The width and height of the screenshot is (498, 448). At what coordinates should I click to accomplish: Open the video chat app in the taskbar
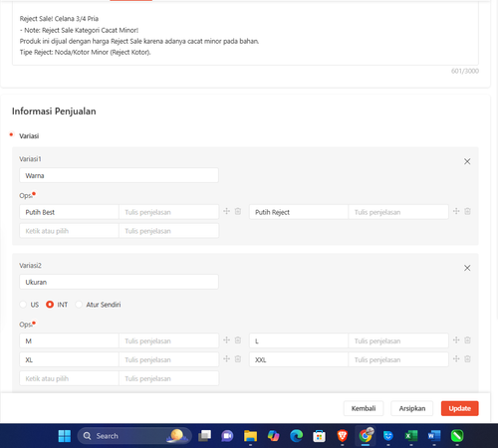(x=227, y=436)
